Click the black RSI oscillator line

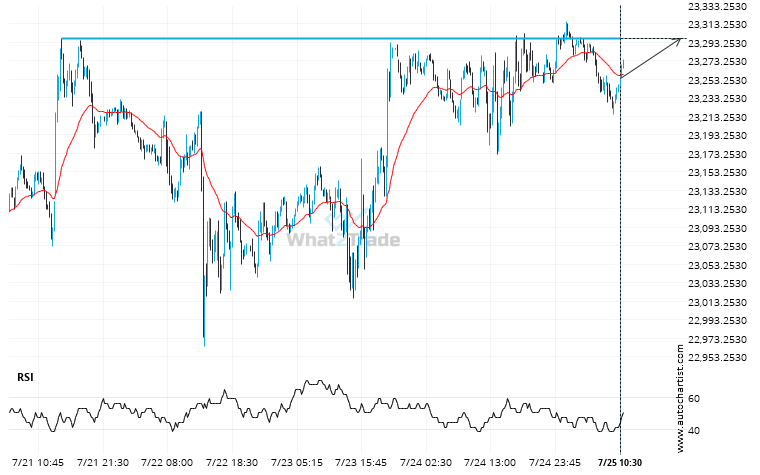[x=315, y=406]
